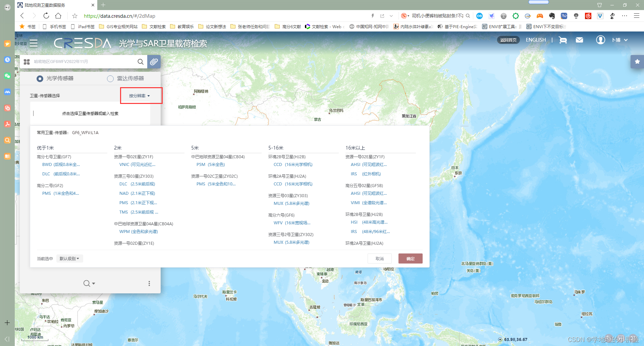Click the 高分七号卫星(GF7) heading
Screen dimensions: 644x346
click(54, 157)
